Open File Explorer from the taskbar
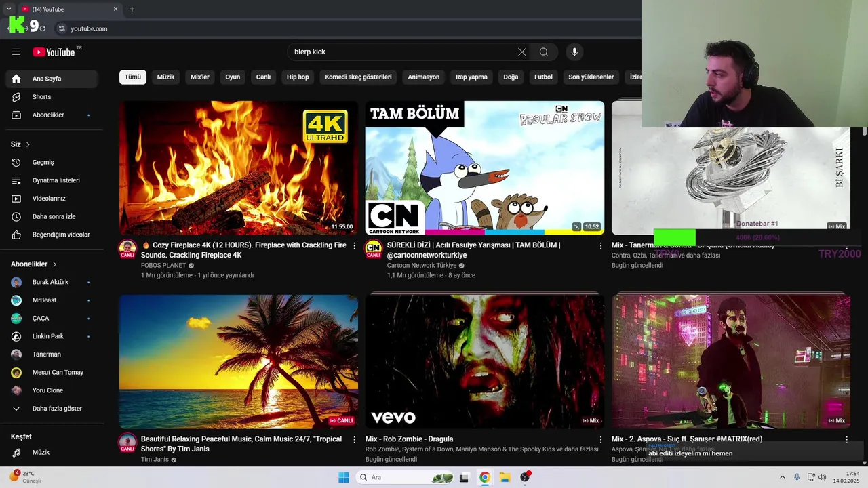Viewport: 868px width, 488px height. (505, 477)
